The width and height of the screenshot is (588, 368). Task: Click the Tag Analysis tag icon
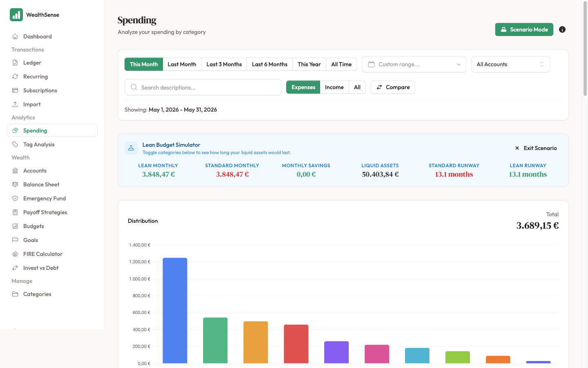15,144
